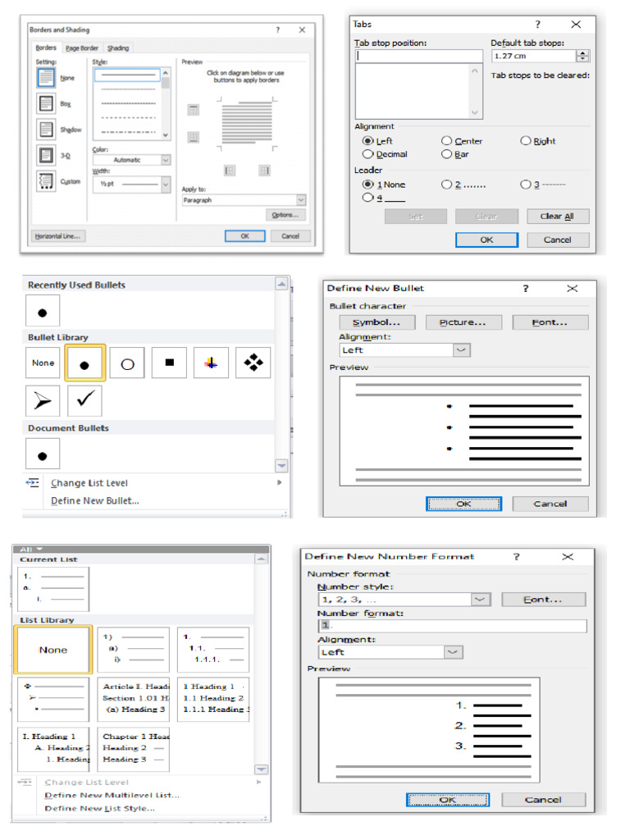The image size is (630, 840).
Task: Choose the hollow circle bullet in library
Action: 127,363
